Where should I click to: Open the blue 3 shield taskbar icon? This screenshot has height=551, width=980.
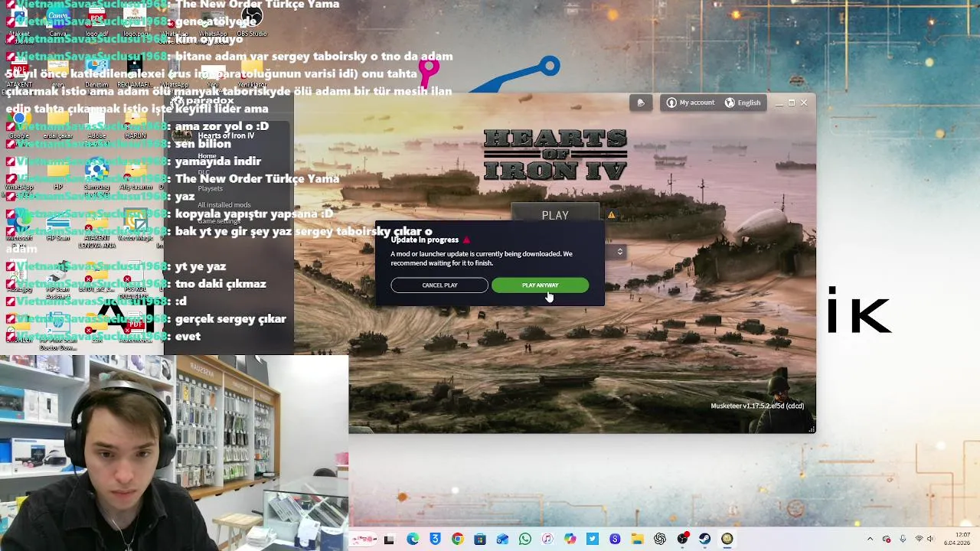435,540
